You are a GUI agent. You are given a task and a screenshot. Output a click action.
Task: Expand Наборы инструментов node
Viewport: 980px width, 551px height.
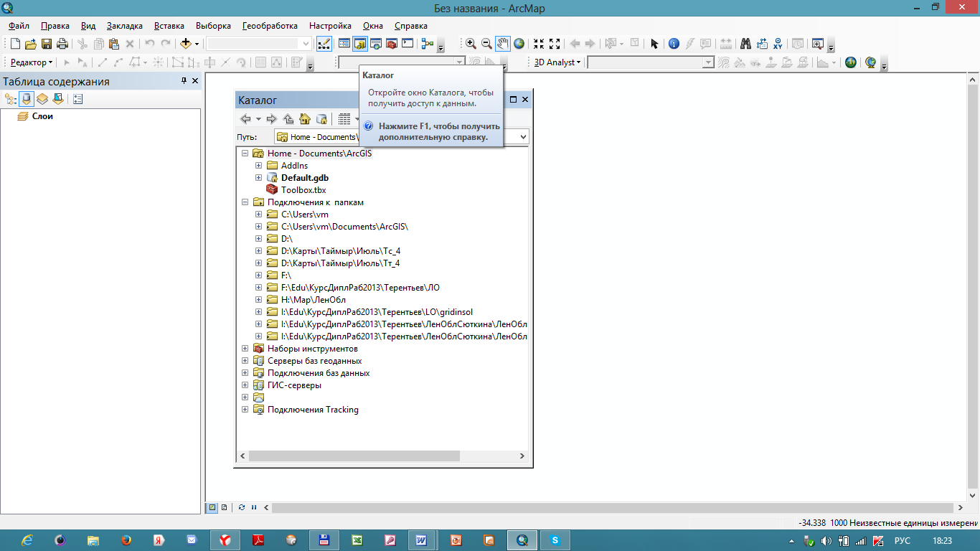245,349
